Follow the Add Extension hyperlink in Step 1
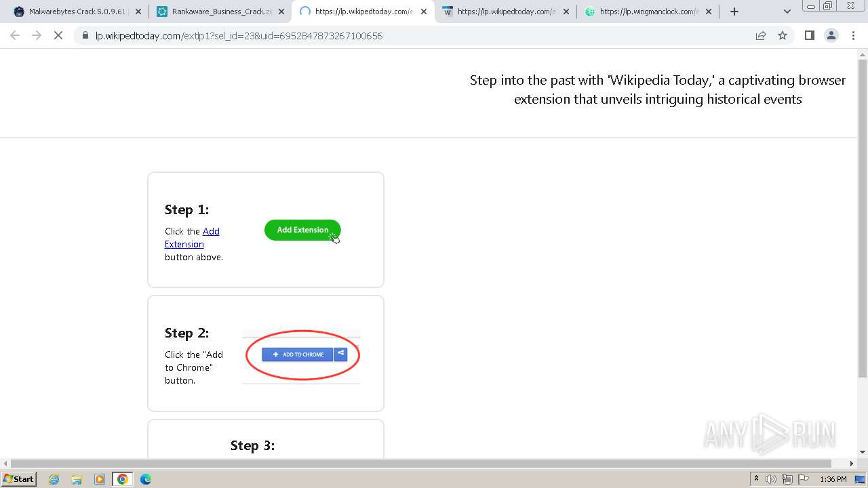The image size is (868, 488). pyautogui.click(x=192, y=237)
